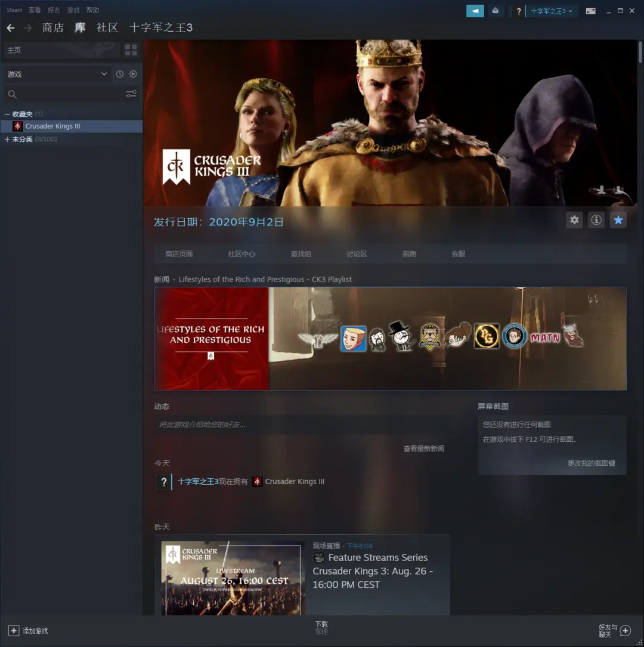Click the forward navigation arrow
Viewport: 644px width, 647px height.
tap(28, 27)
